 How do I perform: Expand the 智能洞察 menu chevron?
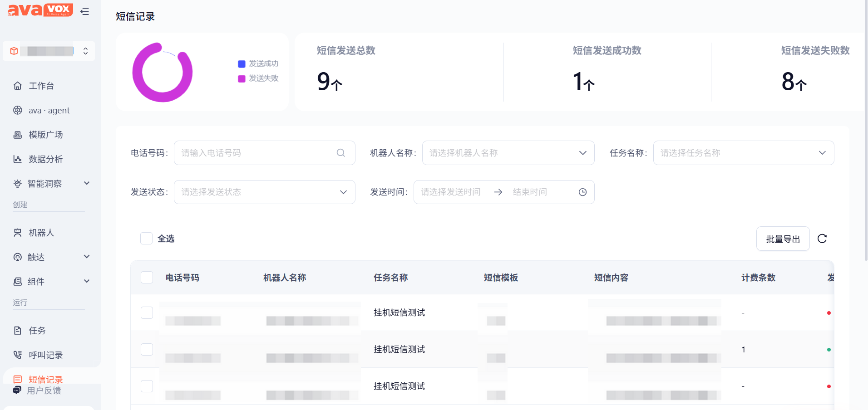pos(87,183)
